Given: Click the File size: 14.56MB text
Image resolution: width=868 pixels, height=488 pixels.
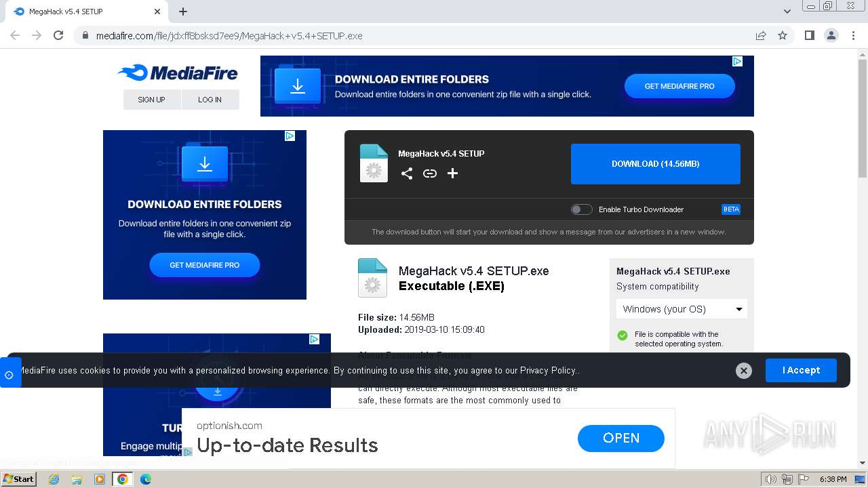Looking at the screenshot, I should (x=396, y=317).
